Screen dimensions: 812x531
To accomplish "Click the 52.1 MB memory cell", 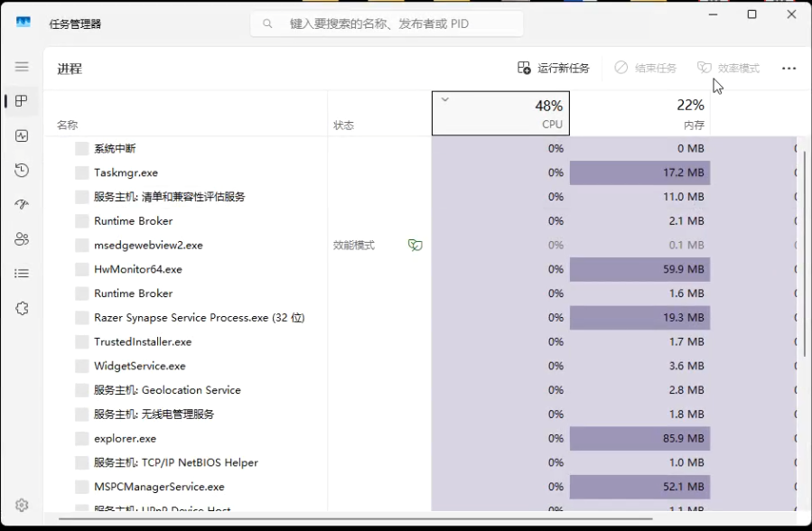I will coord(639,487).
